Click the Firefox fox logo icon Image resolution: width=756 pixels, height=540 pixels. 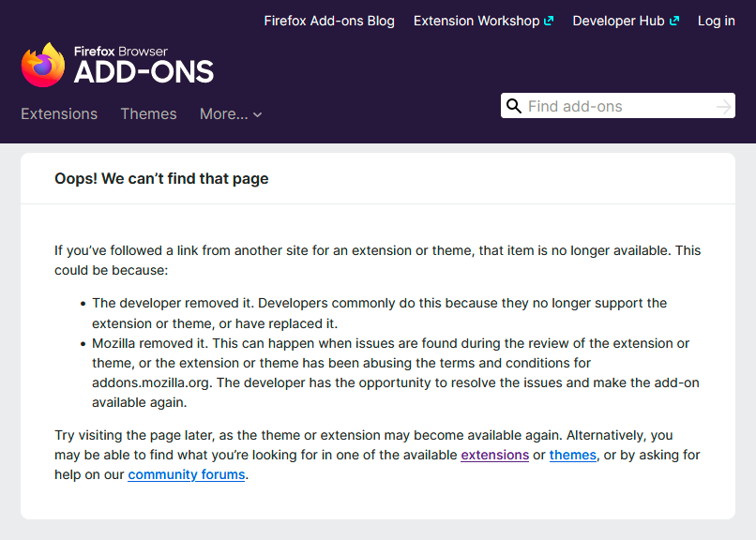tap(42, 64)
